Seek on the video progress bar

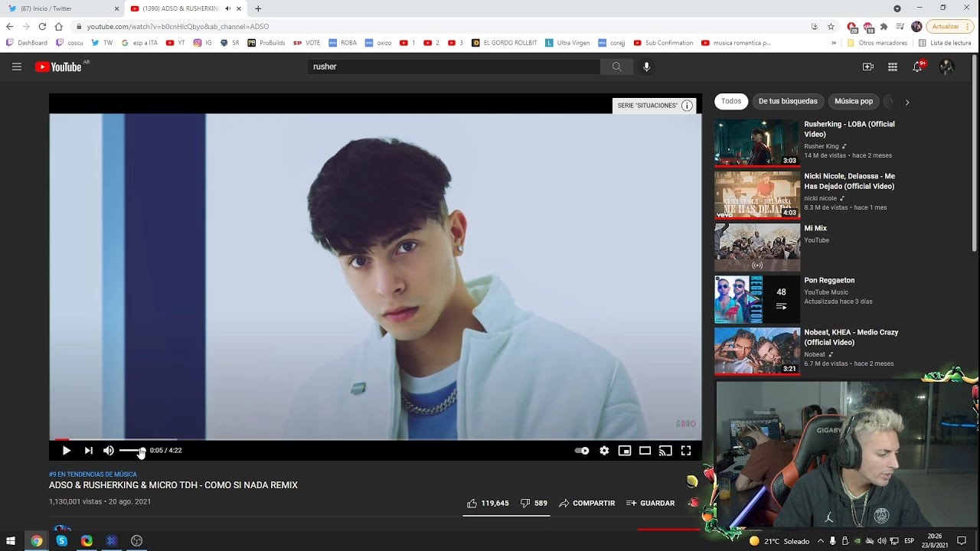pyautogui.click(x=375, y=440)
